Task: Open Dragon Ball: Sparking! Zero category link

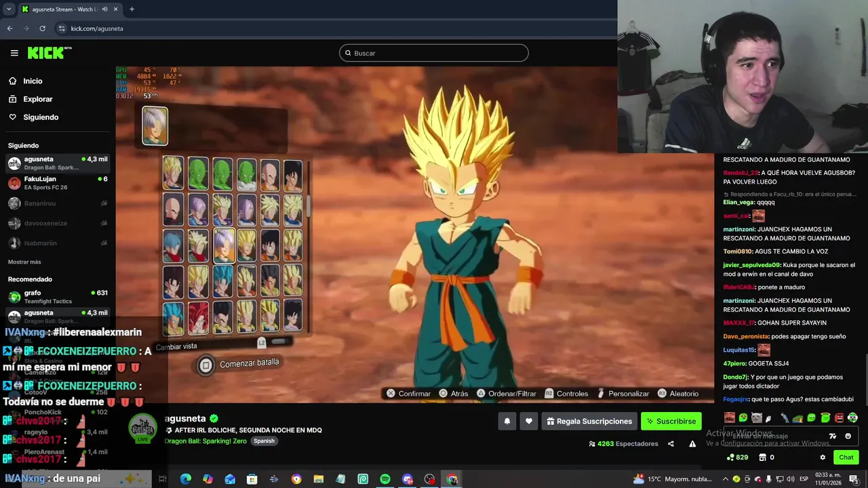Action: point(206,441)
